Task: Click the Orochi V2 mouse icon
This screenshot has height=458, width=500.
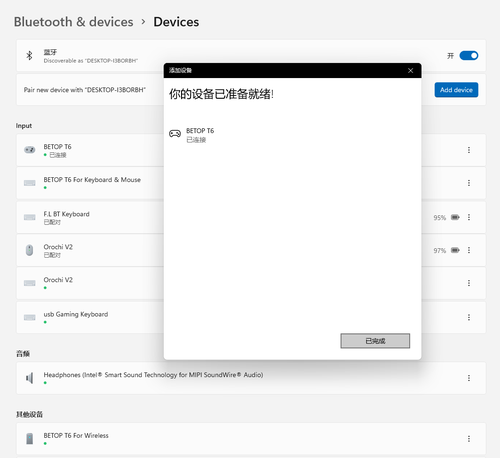Action: coord(29,250)
